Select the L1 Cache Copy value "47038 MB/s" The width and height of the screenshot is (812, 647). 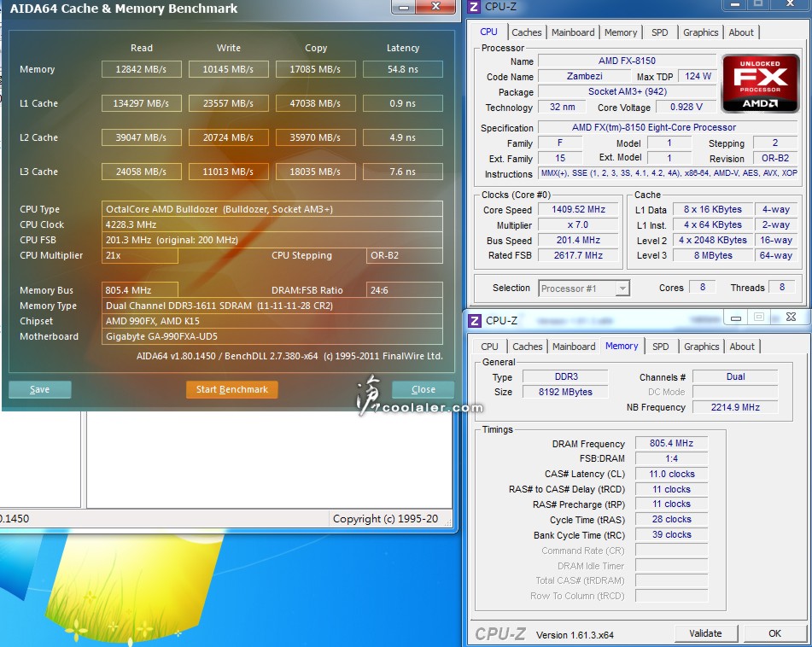pyautogui.click(x=315, y=103)
